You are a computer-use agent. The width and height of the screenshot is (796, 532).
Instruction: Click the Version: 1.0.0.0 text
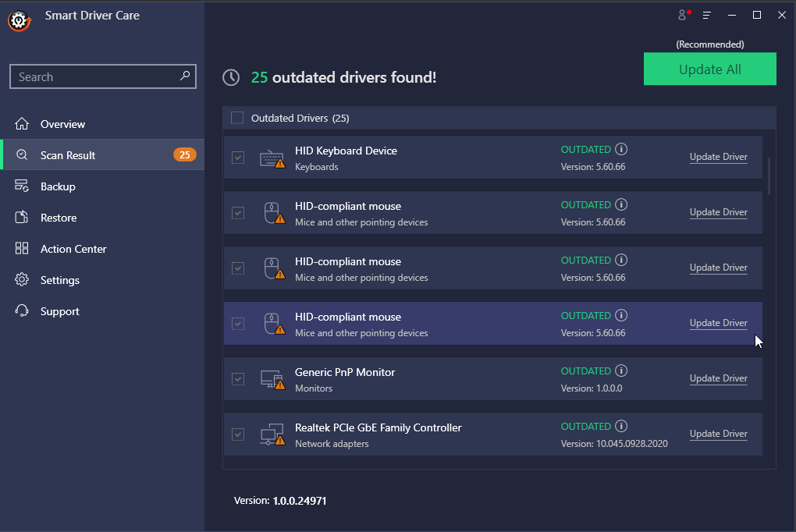(x=592, y=388)
